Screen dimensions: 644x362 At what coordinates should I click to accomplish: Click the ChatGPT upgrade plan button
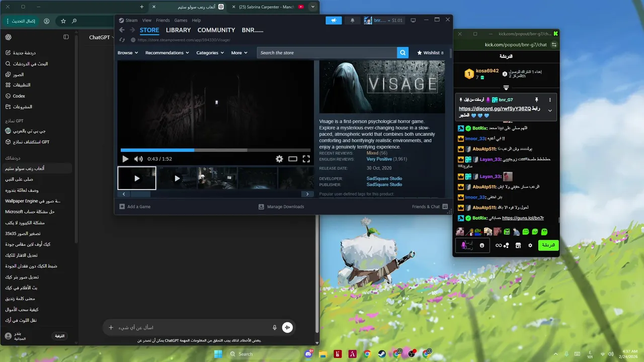[60, 336]
